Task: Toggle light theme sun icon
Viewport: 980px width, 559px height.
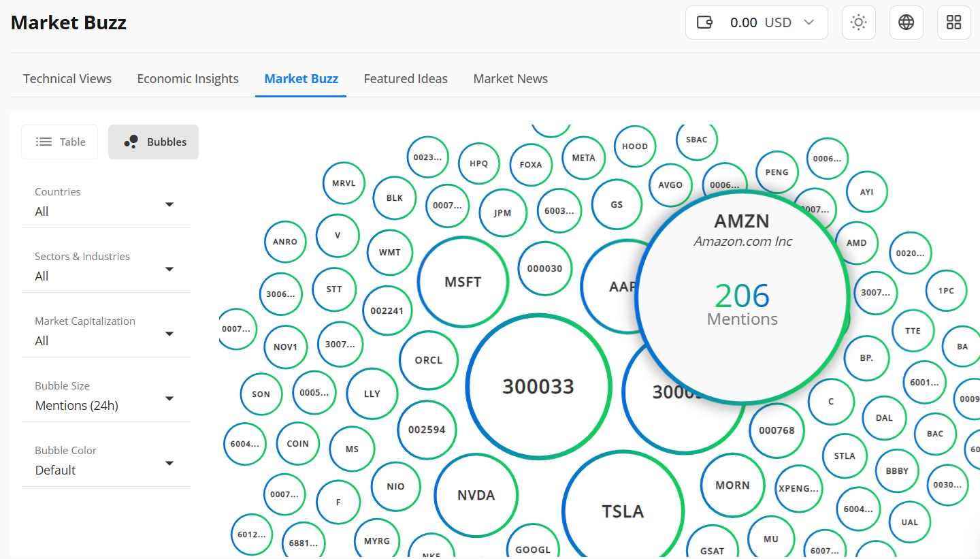Action: 859,22
